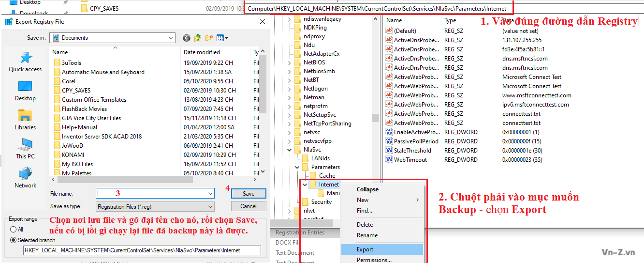The image size is (644, 263).
Task: Select the NetAdapterCx key folder icon
Action: [298, 54]
